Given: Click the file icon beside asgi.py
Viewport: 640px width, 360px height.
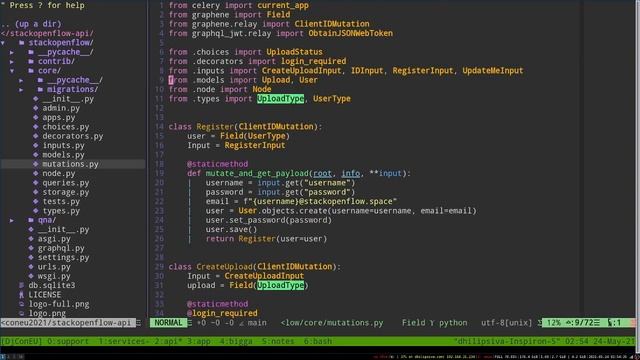Looking at the screenshot, I should pyautogui.click(x=31, y=239).
